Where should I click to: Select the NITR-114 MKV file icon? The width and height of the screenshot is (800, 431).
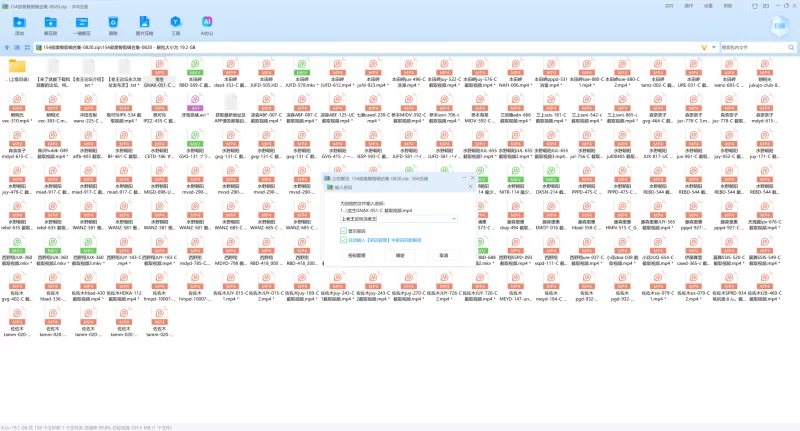pos(516,173)
